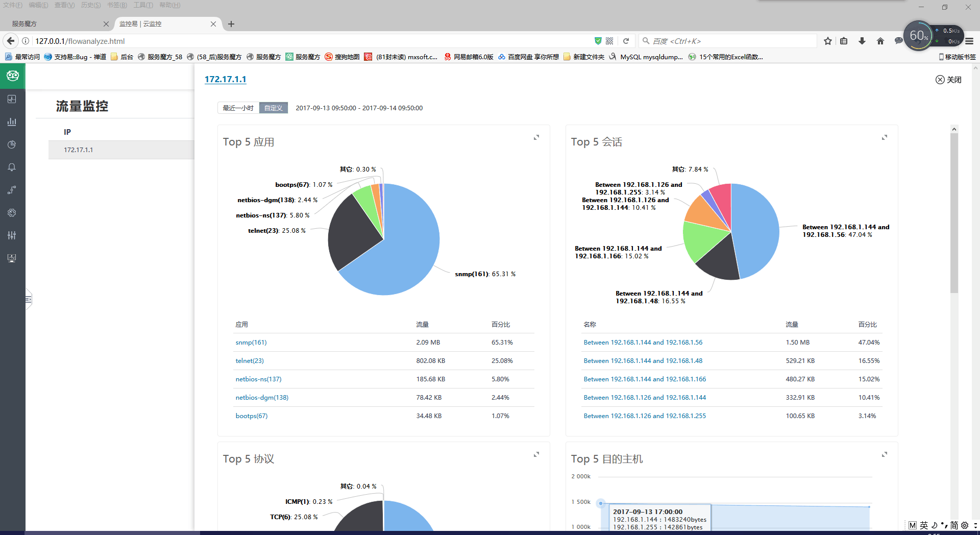The width and height of the screenshot is (980, 535).
Task: Open the 文件(F) menu
Action: click(13, 5)
